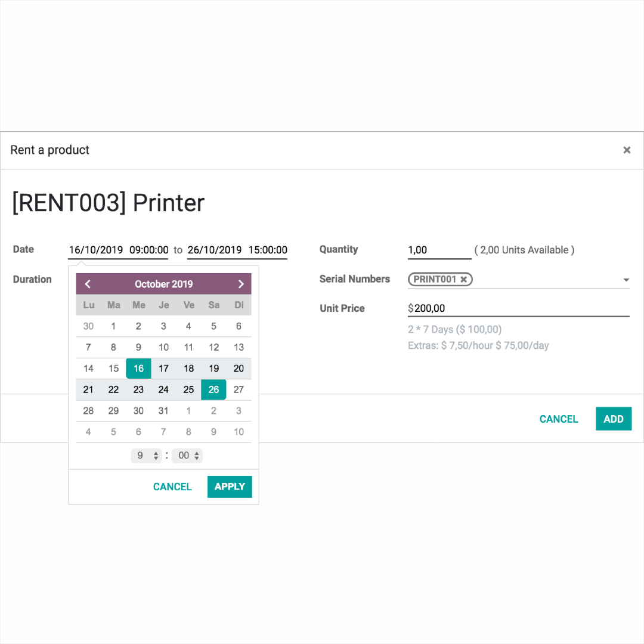Decrement the minutes value in time picker
The width and height of the screenshot is (644, 644).
tap(197, 459)
